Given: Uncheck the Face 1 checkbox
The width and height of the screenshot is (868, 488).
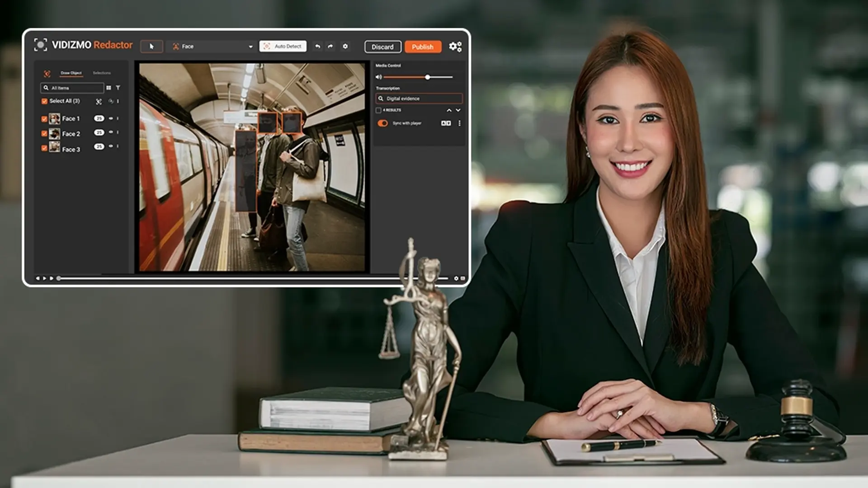Looking at the screenshot, I should (x=44, y=119).
